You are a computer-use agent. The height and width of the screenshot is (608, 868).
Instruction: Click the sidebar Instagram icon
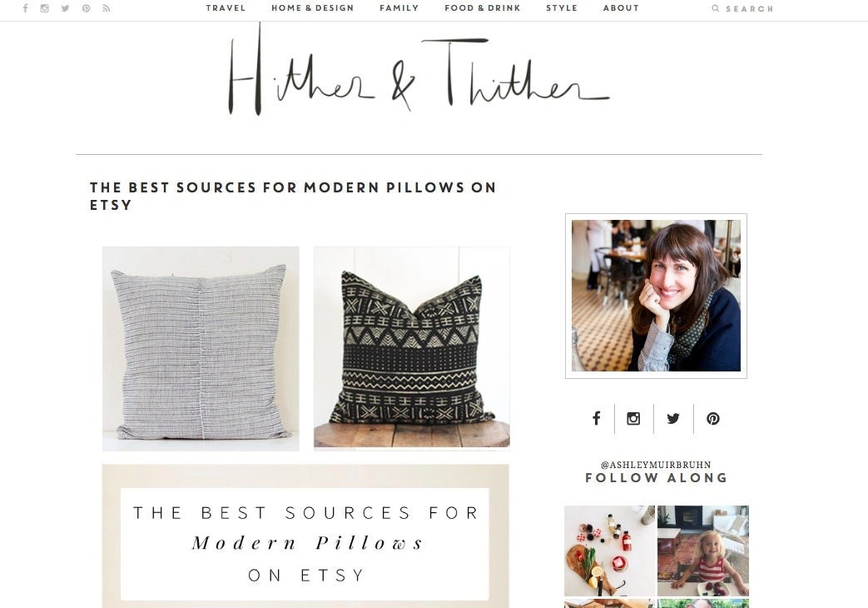coord(633,418)
